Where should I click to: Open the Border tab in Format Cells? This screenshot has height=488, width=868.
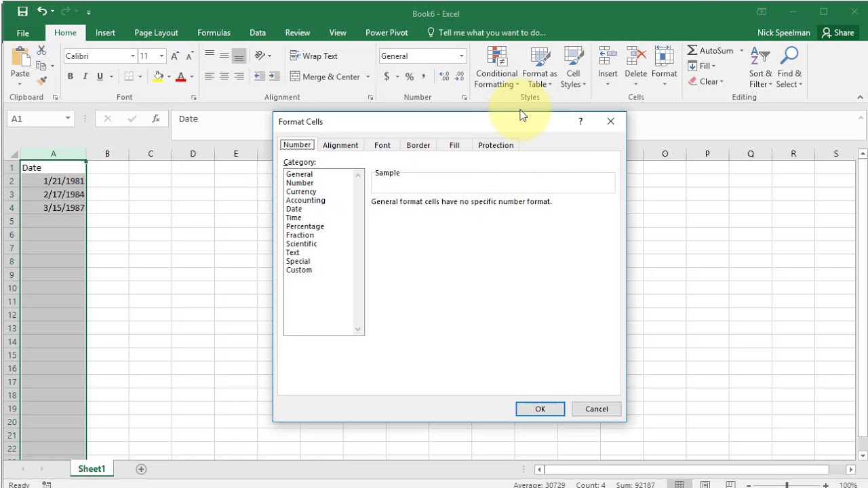pos(418,145)
